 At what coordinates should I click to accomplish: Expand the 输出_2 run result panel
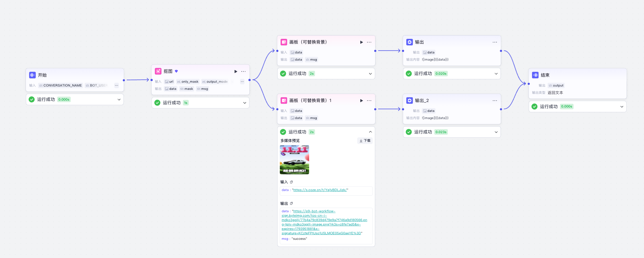click(496, 132)
